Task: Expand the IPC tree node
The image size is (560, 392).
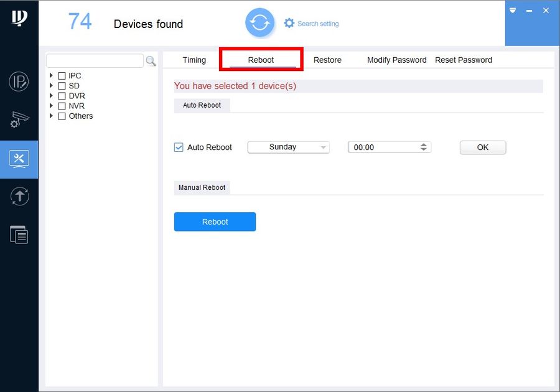Action: (51, 75)
